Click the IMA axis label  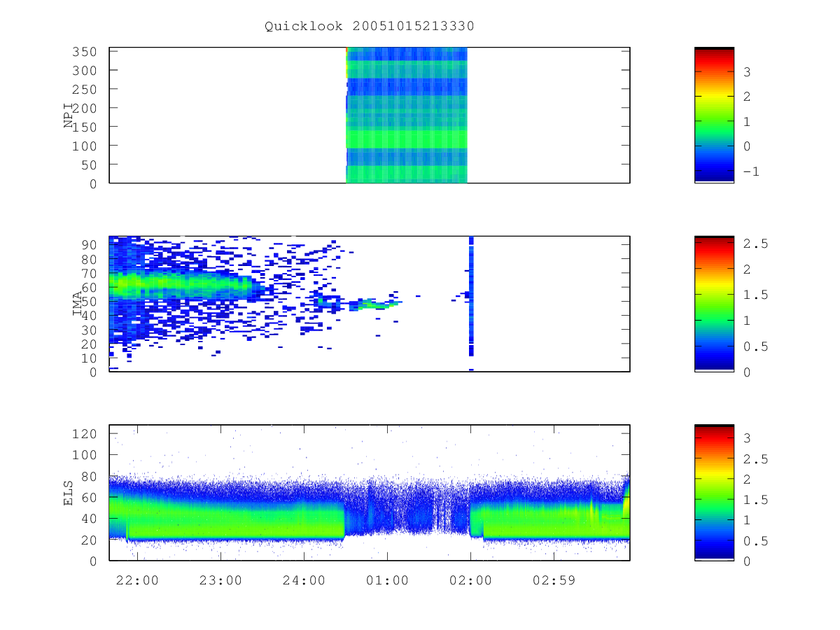(x=78, y=302)
